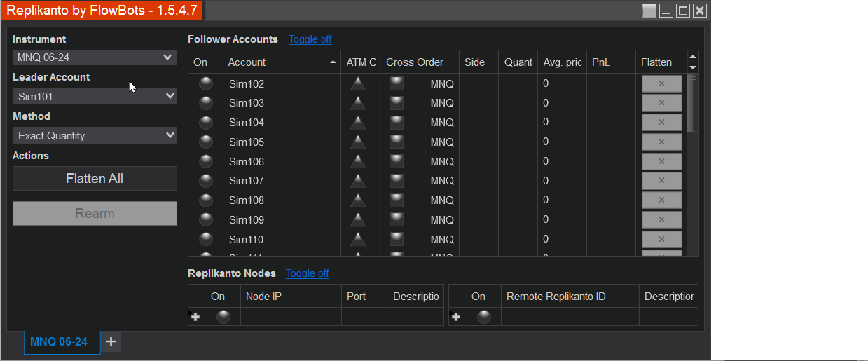Click the ATM copy triangle for Sim109
This screenshot has width=868, height=361.
[358, 219]
